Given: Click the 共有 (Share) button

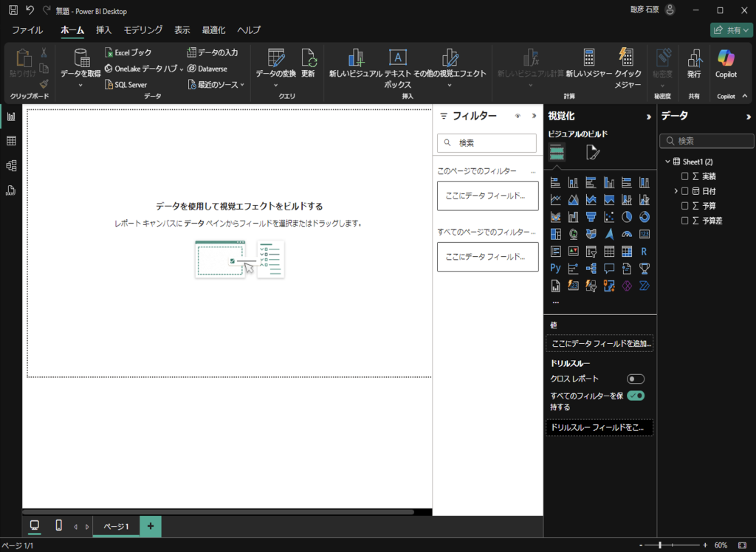Looking at the screenshot, I should coord(730,30).
